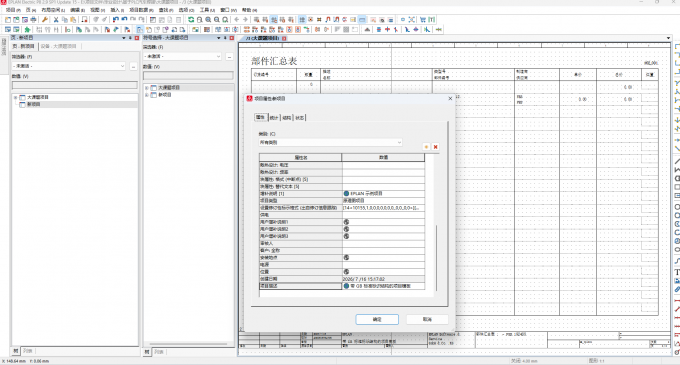
Task: Click the Copy icon beside the scissors
Action: [x=65, y=20]
